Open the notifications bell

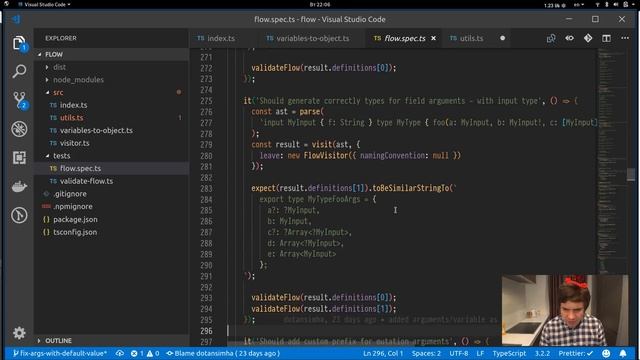[x=623, y=353]
